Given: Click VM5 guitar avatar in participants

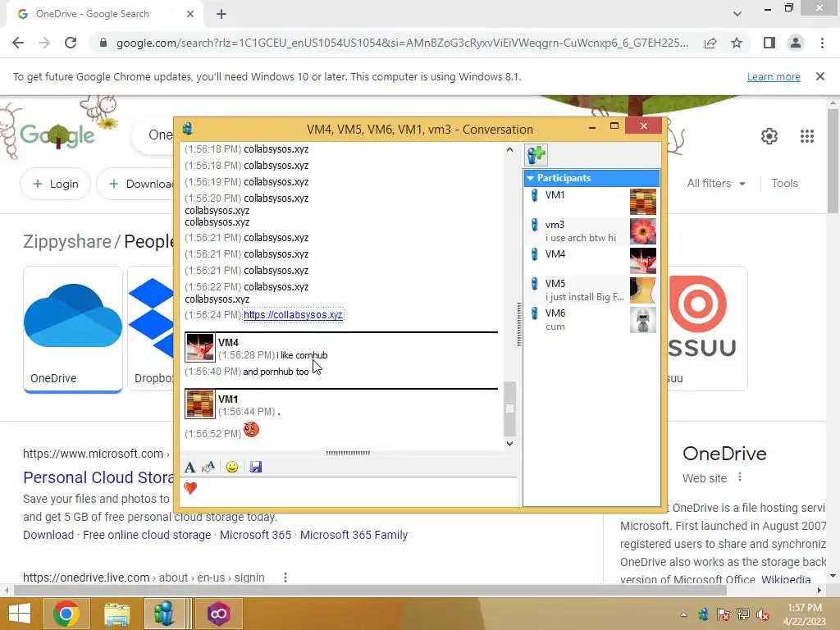Looking at the screenshot, I should pos(643,290).
